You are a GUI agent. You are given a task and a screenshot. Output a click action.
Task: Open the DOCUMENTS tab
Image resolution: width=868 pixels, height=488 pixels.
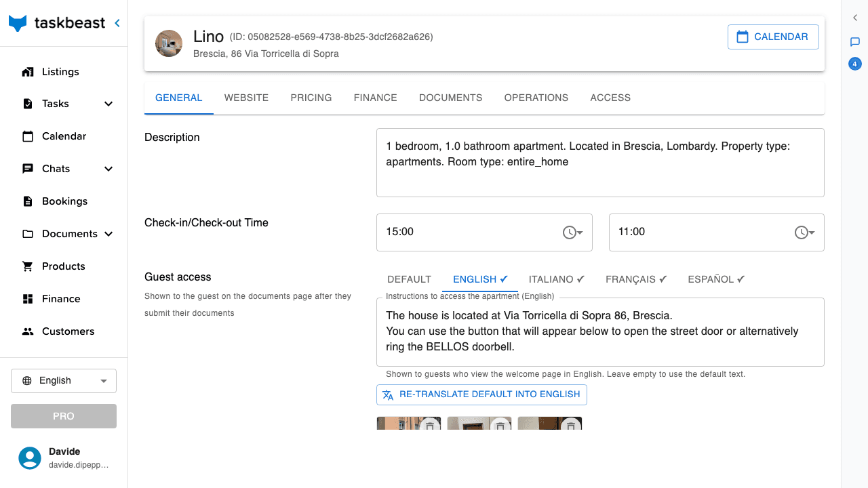(451, 98)
